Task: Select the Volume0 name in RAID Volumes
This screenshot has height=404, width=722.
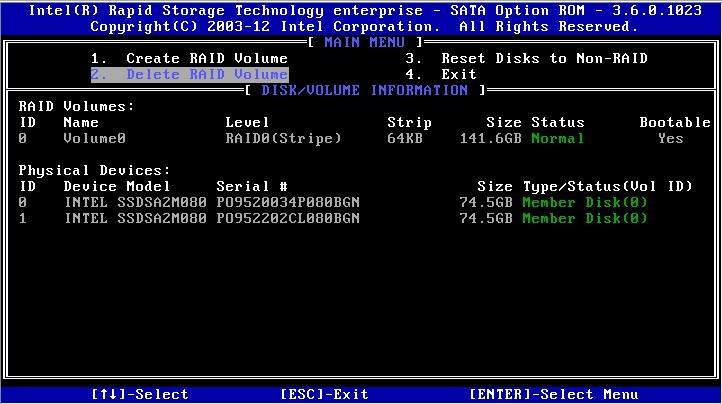Action: click(x=94, y=138)
